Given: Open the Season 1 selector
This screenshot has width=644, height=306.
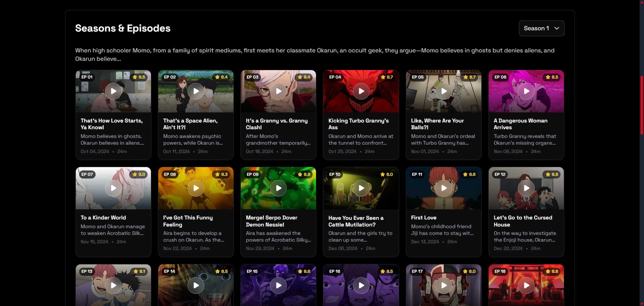Looking at the screenshot, I should click(541, 28).
